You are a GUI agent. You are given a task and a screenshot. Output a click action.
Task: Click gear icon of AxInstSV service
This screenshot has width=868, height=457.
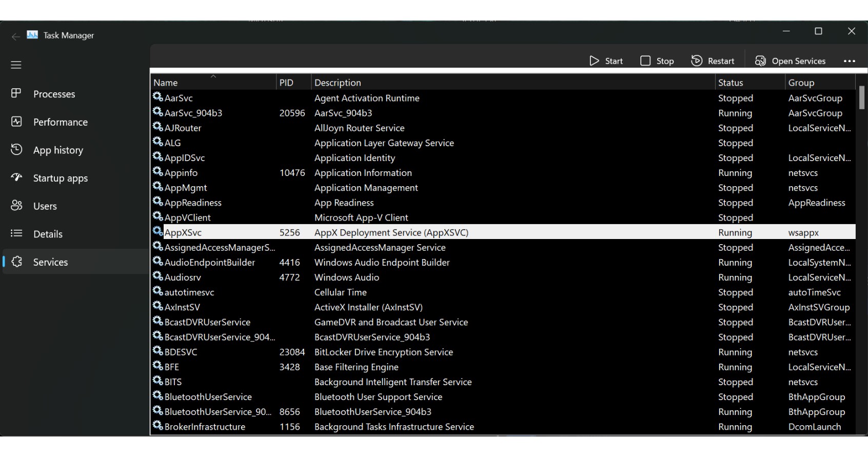[158, 306]
